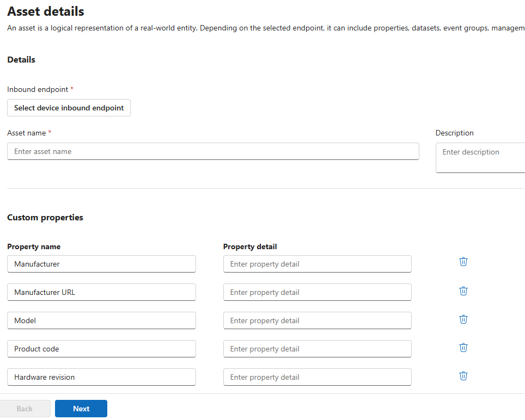Focus the Asset name input field
Image resolution: width=525 pixels, height=420 pixels.
[213, 151]
